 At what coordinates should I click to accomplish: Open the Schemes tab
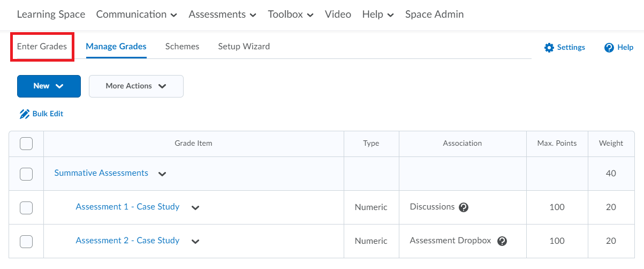[x=182, y=47]
